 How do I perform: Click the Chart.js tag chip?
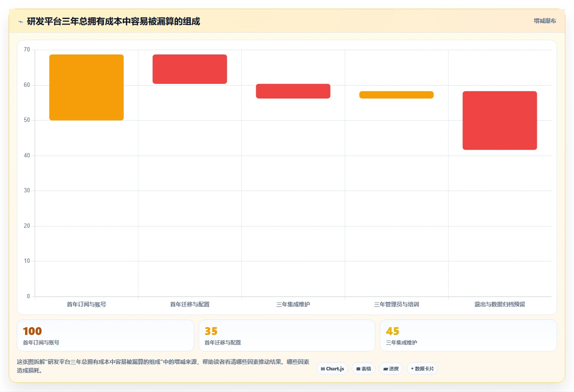[332, 369]
